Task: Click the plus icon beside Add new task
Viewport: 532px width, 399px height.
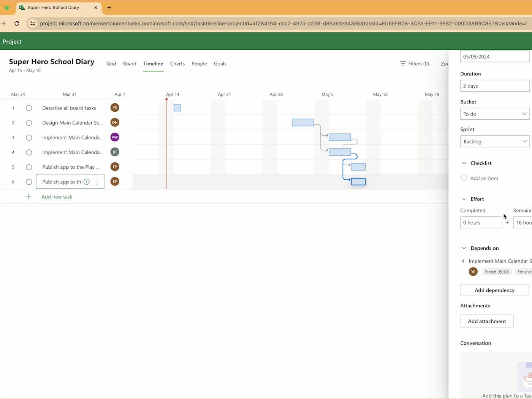Action: point(28,197)
